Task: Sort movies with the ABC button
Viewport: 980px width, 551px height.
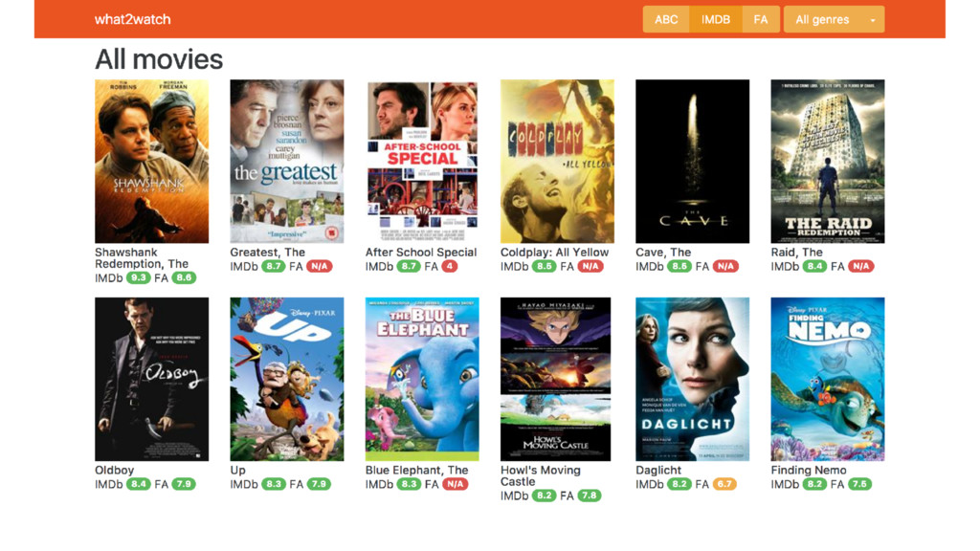Action: pyautogui.click(x=666, y=19)
